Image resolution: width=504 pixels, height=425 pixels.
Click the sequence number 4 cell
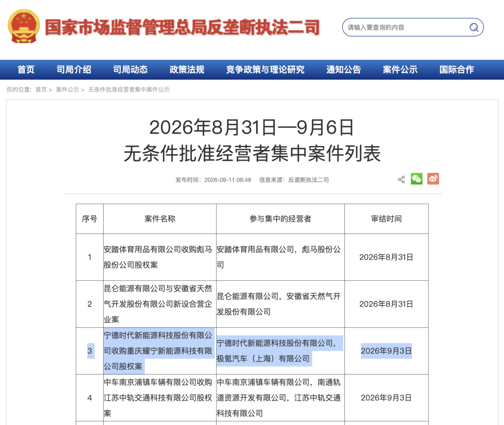[x=90, y=397]
